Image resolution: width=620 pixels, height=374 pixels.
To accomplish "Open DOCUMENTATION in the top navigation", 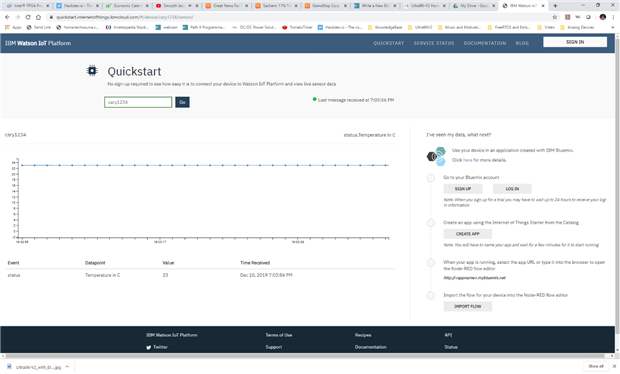I will (485, 43).
